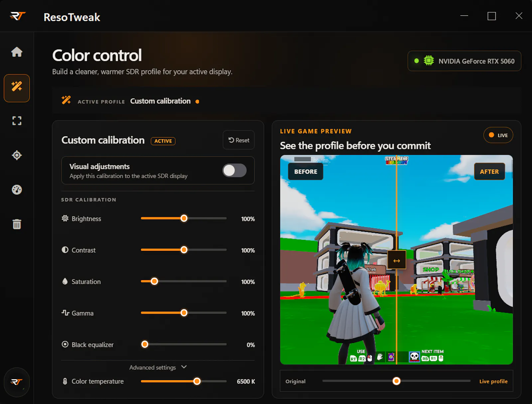The width and height of the screenshot is (532, 404).
Task: Click the round ResoTweak logo at sidebar bottom
Action: [x=17, y=382]
